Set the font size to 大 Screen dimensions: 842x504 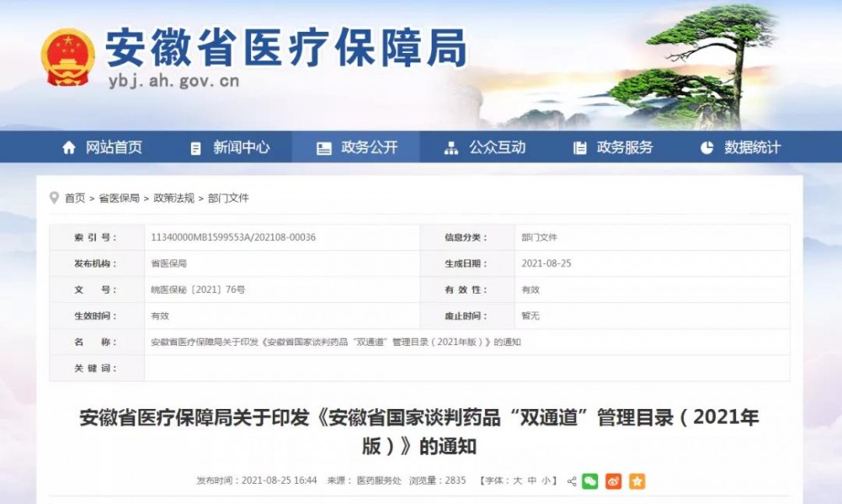517,480
